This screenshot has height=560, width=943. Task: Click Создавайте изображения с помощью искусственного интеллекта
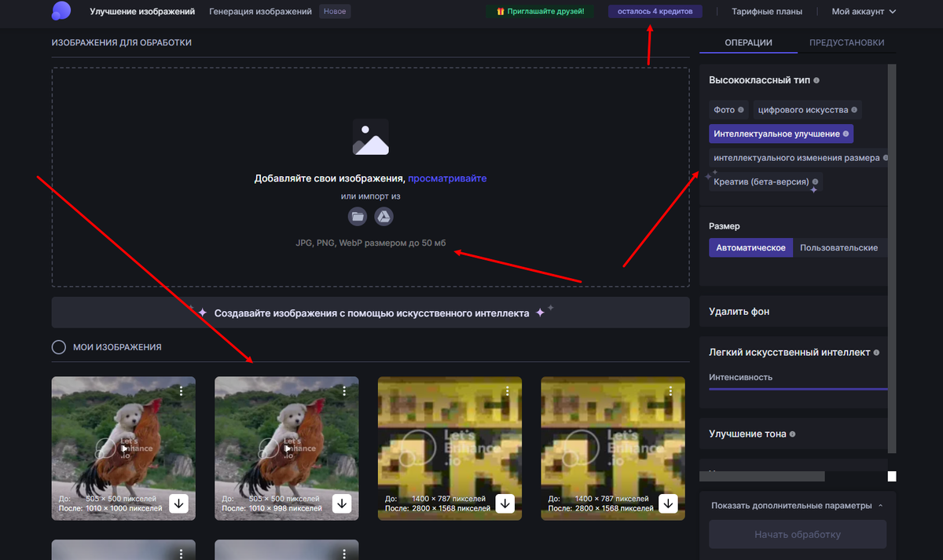tap(370, 313)
